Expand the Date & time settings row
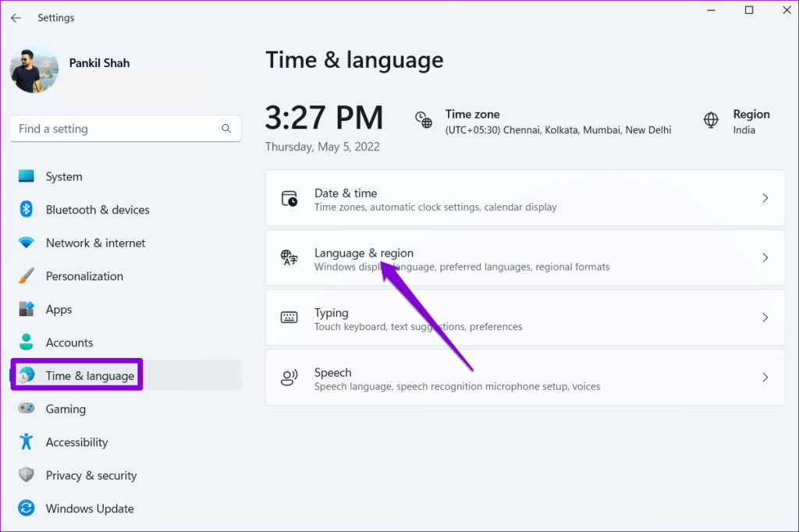The image size is (799, 532). pyautogui.click(x=524, y=197)
